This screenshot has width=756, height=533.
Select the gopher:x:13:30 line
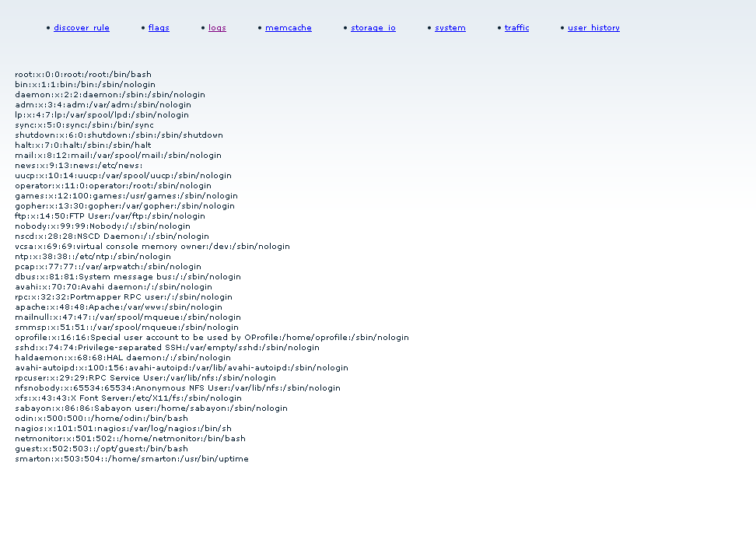(125, 206)
